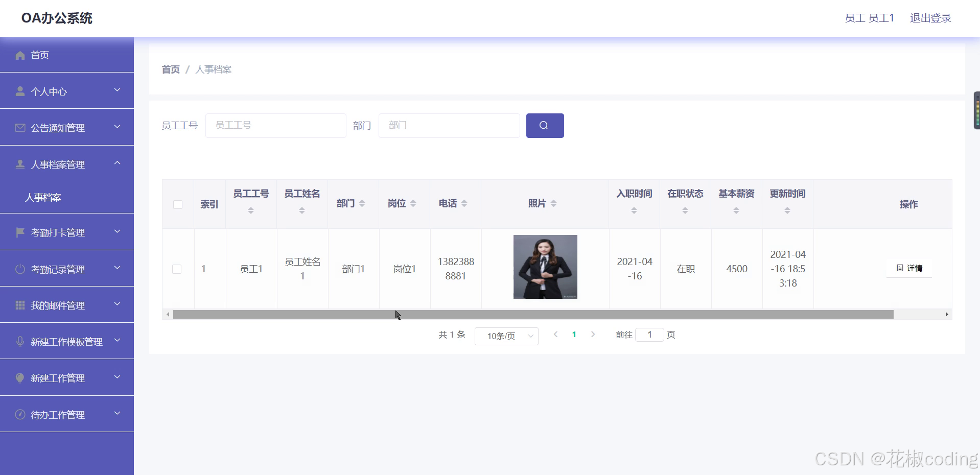Click the 详情 button for 员工1
The width and height of the screenshot is (980, 475).
tap(909, 268)
